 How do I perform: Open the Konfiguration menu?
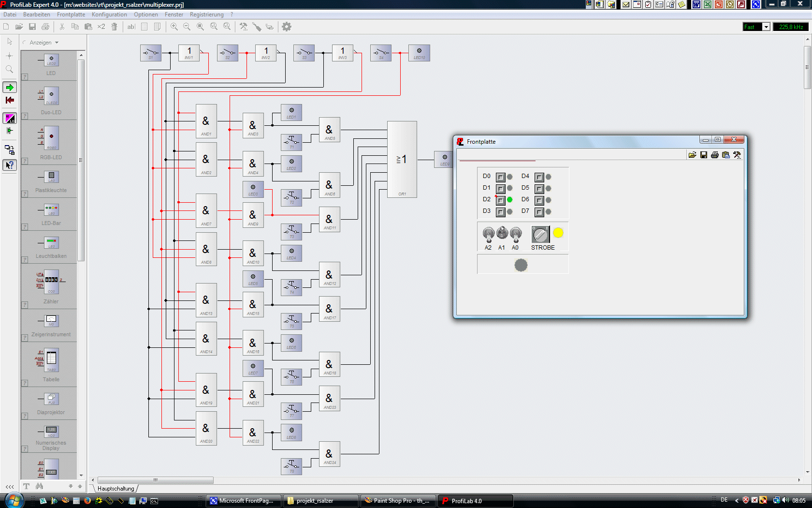(109, 15)
